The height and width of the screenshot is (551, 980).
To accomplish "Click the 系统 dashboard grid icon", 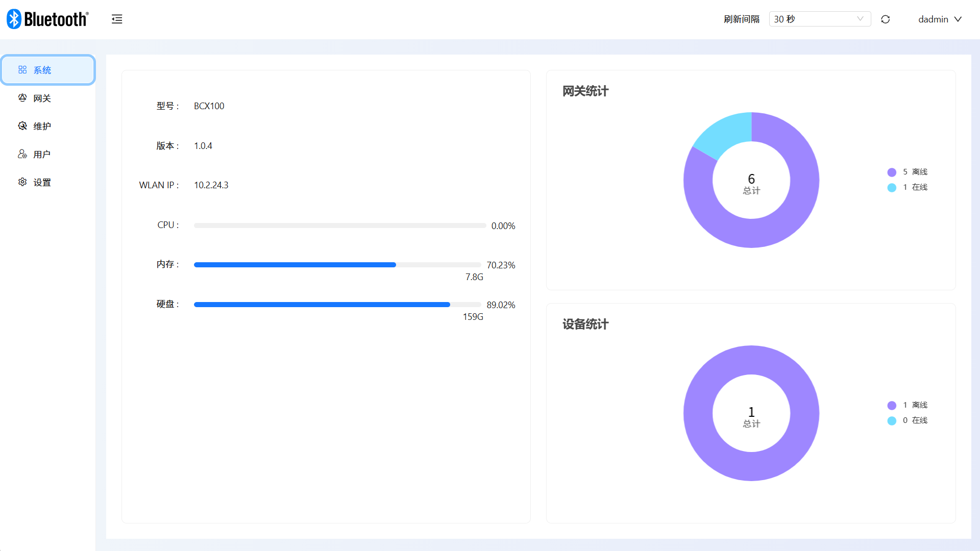I will (x=22, y=70).
